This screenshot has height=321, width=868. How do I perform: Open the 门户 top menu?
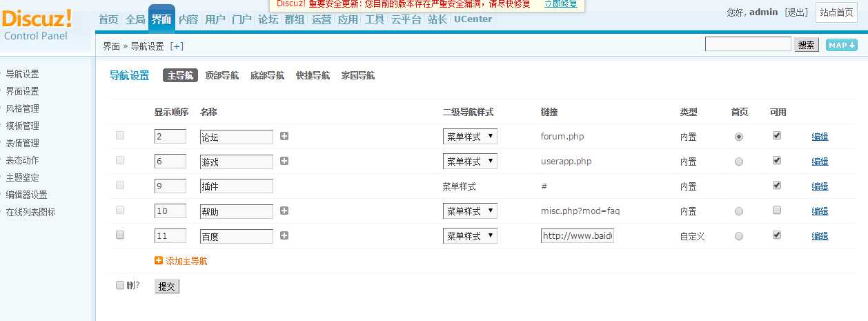[x=241, y=19]
